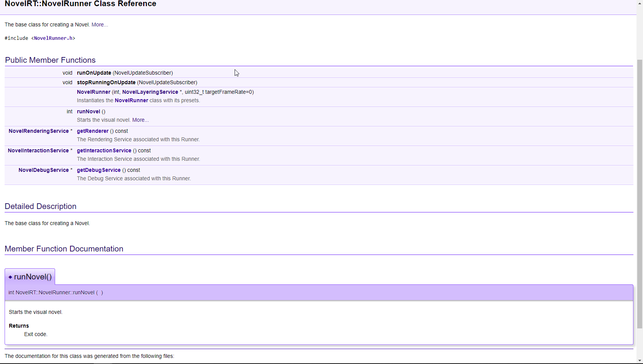Click the diamond marker beside runNovel()

coord(10,276)
